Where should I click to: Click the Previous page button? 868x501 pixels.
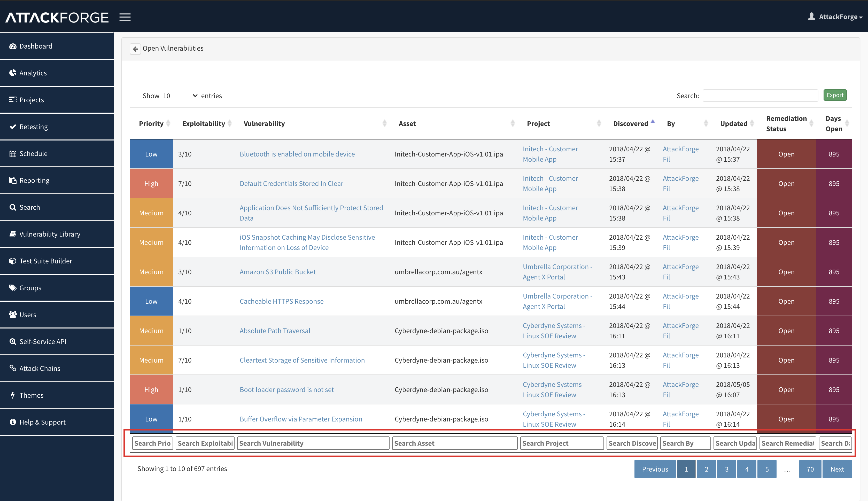(x=655, y=469)
